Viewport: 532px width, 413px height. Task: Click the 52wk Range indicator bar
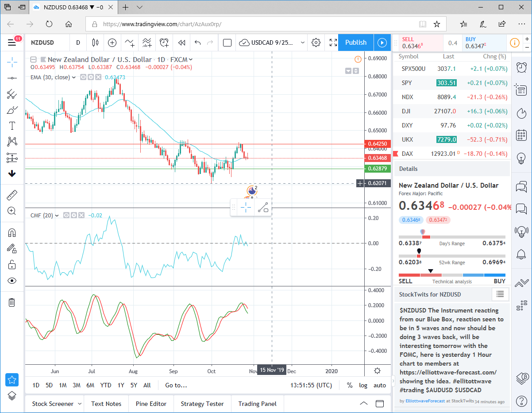point(452,256)
